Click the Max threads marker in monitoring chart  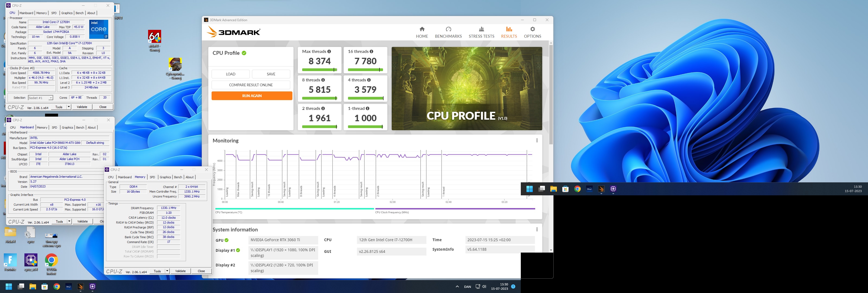tap(238, 189)
